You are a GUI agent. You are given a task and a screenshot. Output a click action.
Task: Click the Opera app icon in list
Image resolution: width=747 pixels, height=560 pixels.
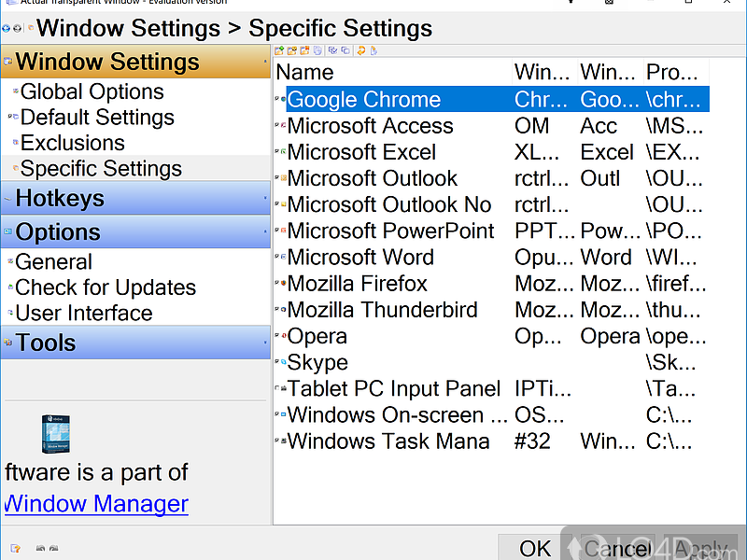point(284,336)
